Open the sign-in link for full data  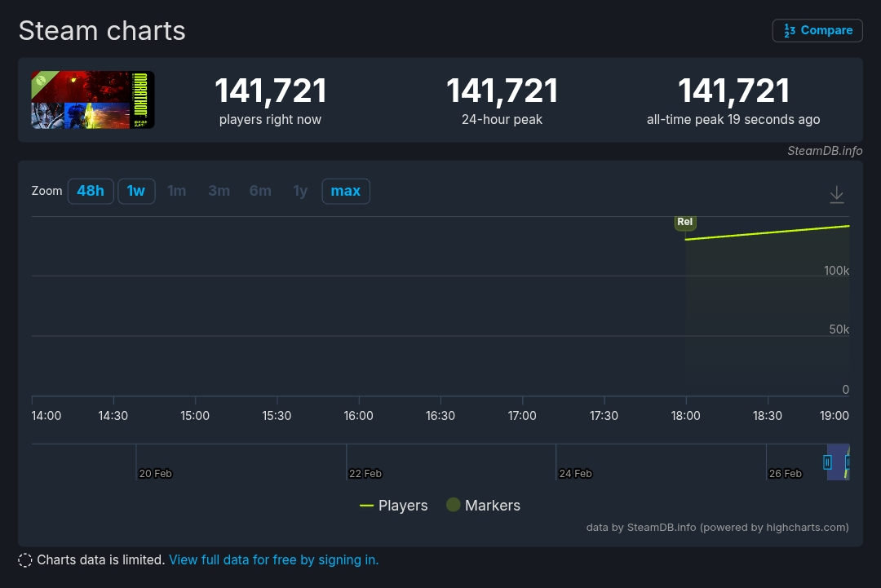pos(273,560)
